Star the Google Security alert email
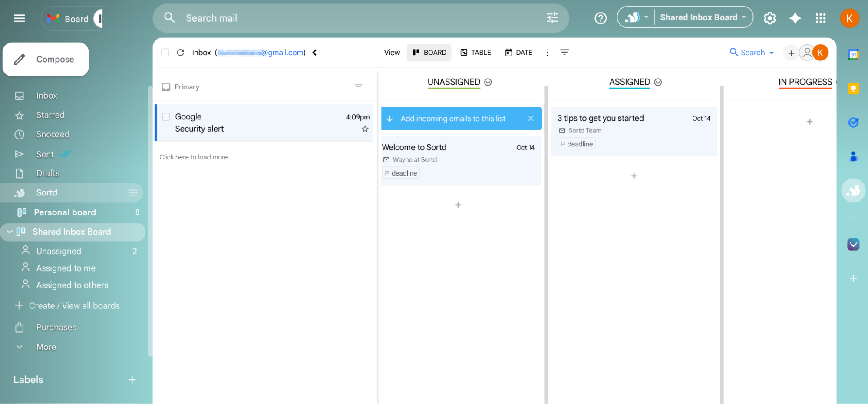 tap(365, 129)
